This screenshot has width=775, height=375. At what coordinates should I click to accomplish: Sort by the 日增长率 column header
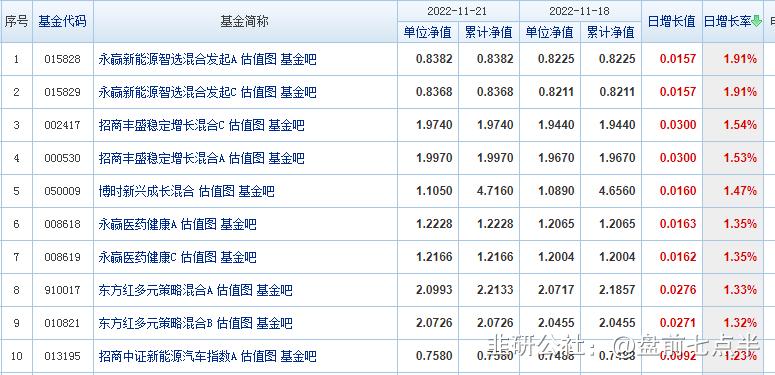click(727, 22)
